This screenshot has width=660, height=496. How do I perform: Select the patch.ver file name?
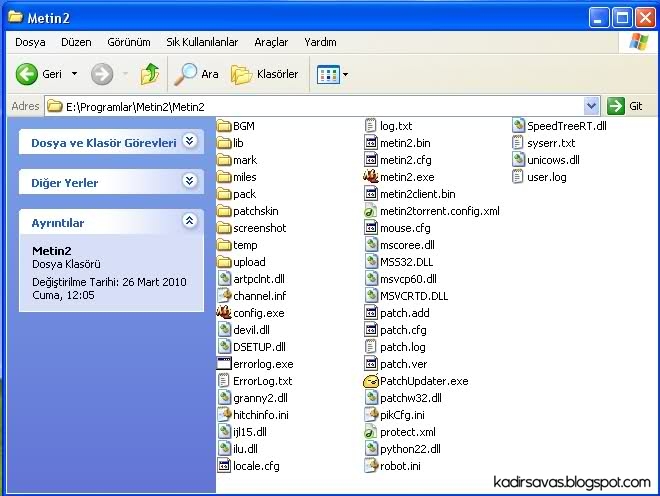pos(404,364)
